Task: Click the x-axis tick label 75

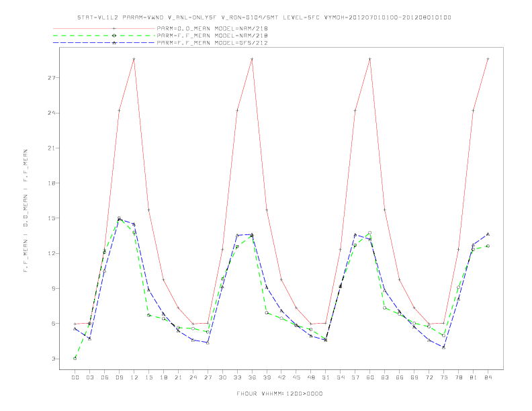Action: pos(444,377)
